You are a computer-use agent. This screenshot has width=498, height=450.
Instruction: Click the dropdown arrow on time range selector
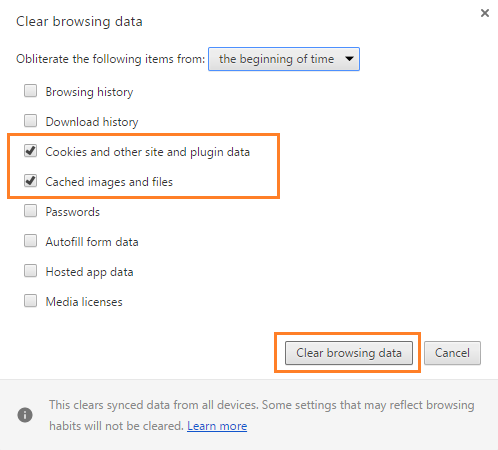pos(349,59)
